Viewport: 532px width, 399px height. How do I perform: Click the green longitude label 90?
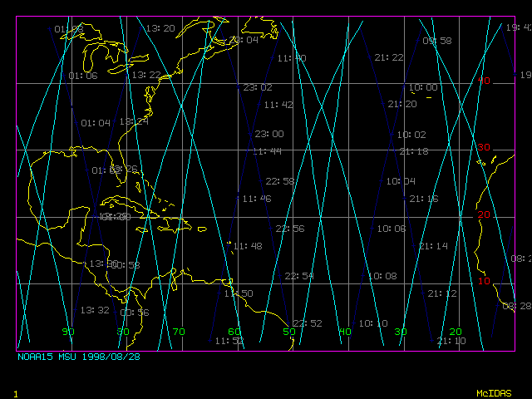coord(68,332)
